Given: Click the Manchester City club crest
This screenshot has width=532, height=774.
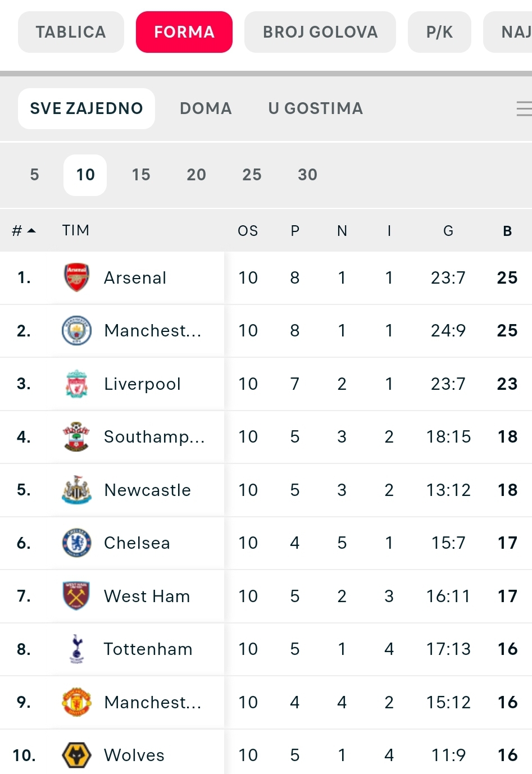Looking at the screenshot, I should pyautogui.click(x=76, y=331).
